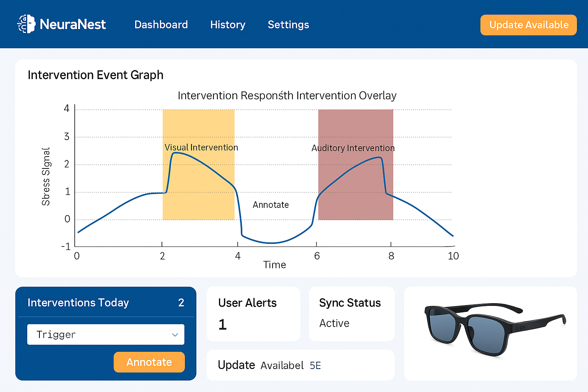This screenshot has height=392, width=588.
Task: Go to Settings
Action: click(288, 24)
